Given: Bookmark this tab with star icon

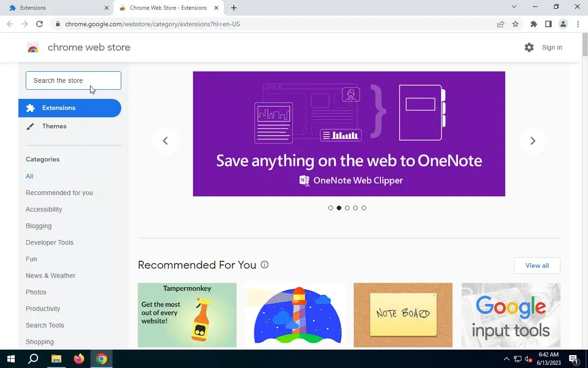Looking at the screenshot, I should click(x=515, y=24).
